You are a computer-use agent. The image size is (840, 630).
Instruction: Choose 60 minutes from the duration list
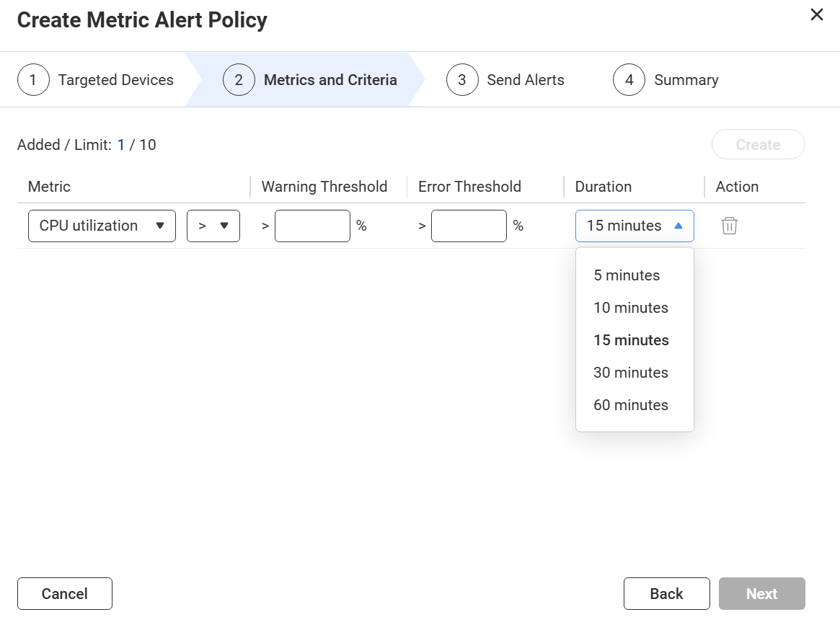[x=631, y=405]
